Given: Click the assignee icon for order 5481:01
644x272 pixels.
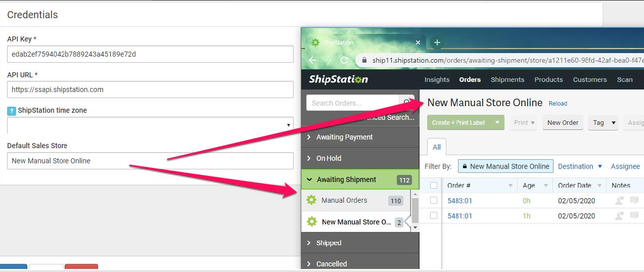Looking at the screenshot, I should [x=619, y=216].
